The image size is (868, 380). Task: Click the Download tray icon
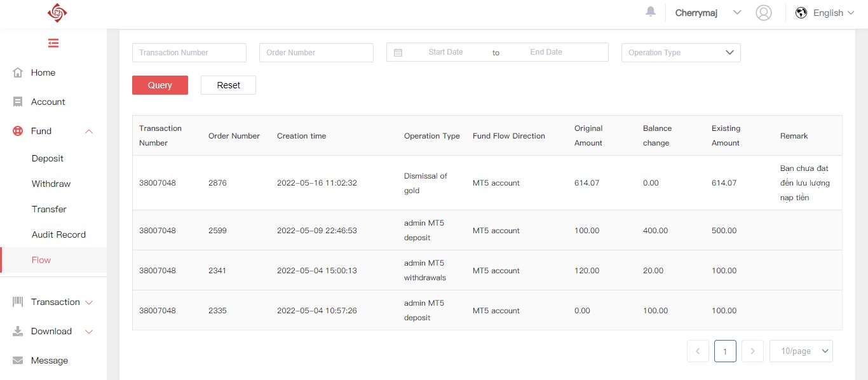(x=18, y=331)
